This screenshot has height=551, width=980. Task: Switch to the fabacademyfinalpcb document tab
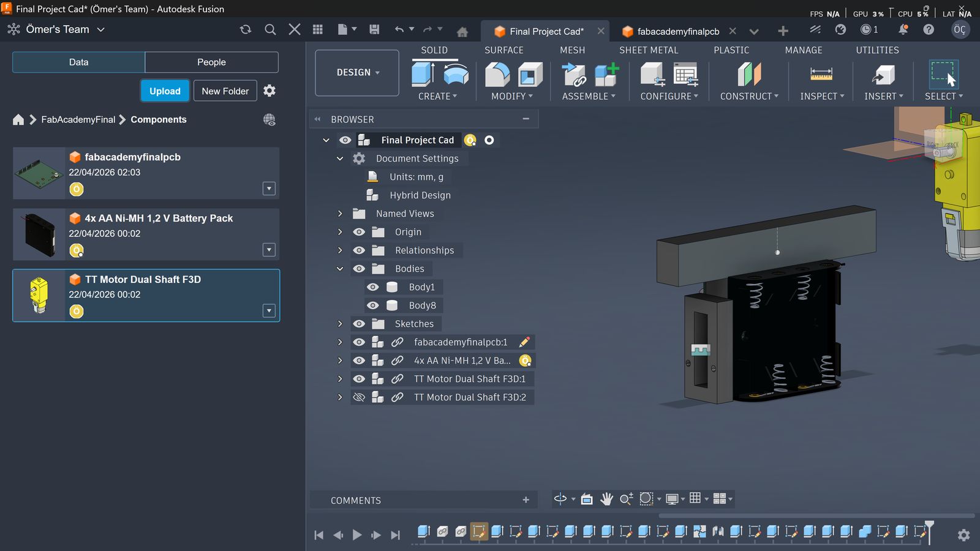pyautogui.click(x=678, y=31)
